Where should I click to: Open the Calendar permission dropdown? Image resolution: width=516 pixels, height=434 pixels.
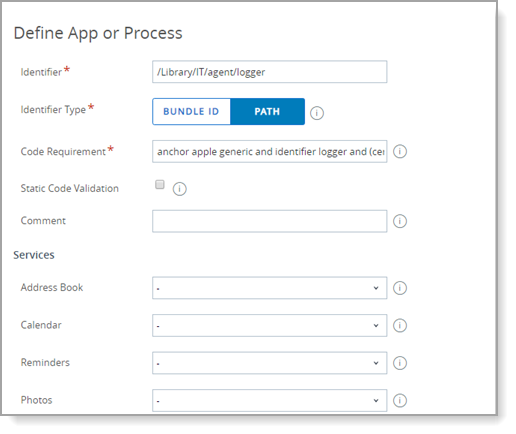(269, 326)
